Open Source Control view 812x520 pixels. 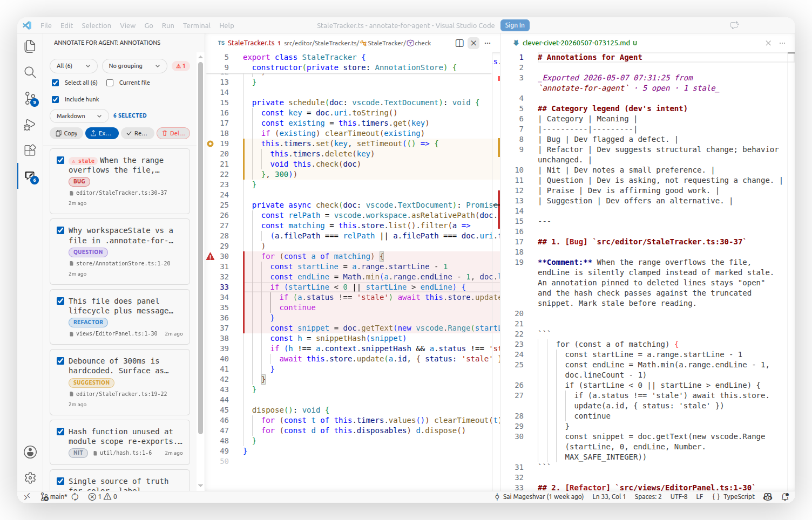click(x=30, y=98)
